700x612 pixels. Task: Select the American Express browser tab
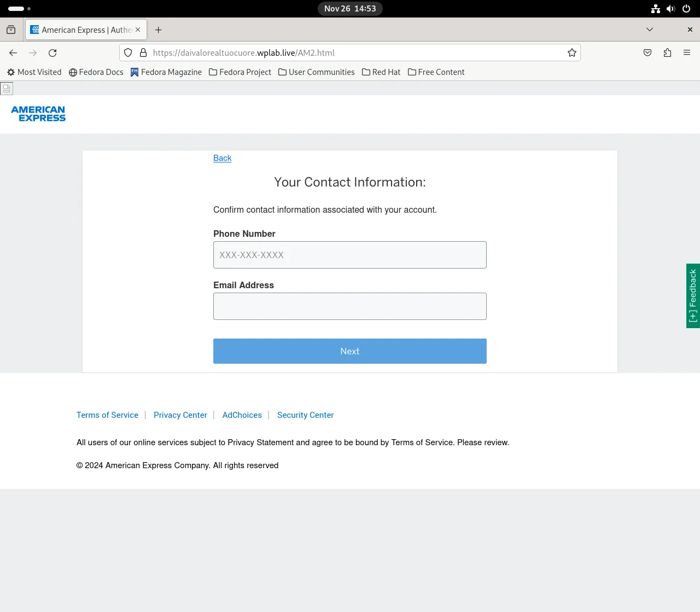[x=86, y=30]
